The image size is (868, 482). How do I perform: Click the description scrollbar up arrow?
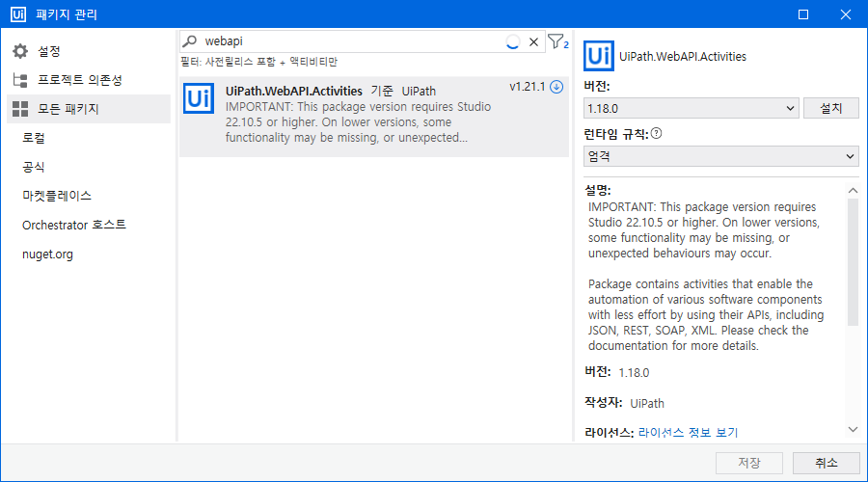(x=854, y=190)
